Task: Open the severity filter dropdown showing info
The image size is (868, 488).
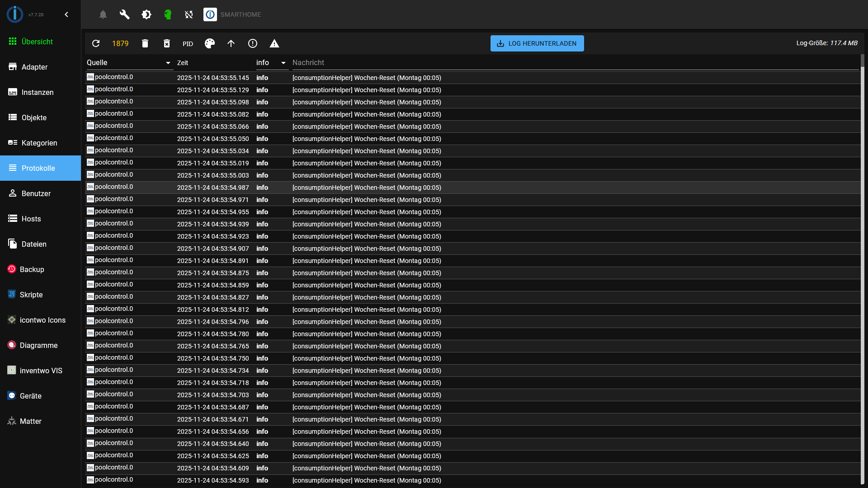Action: [283, 63]
